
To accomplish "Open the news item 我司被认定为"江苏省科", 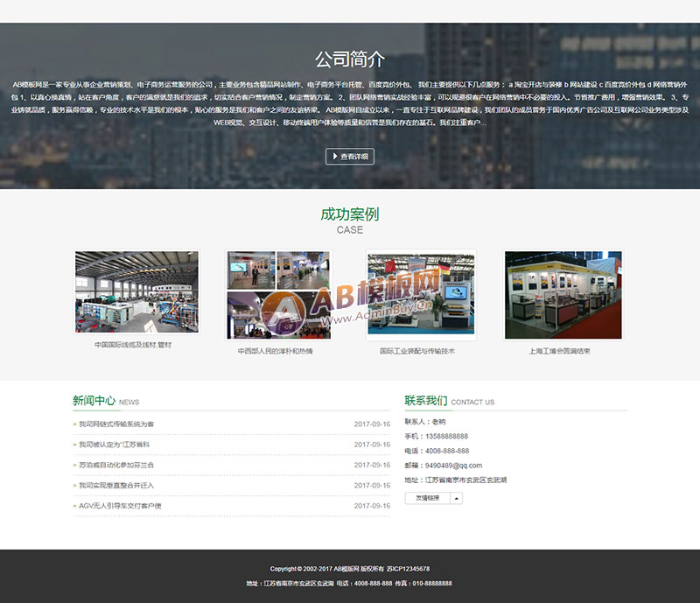I will point(115,445).
